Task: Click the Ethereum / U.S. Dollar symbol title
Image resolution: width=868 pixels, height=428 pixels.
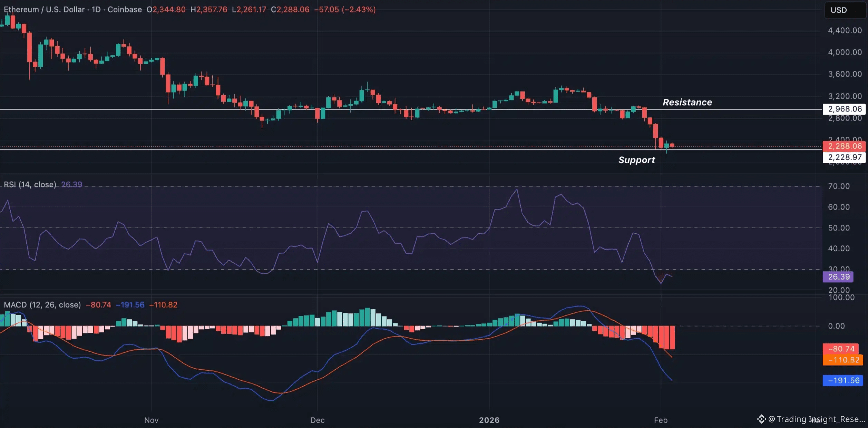Action: [44, 9]
